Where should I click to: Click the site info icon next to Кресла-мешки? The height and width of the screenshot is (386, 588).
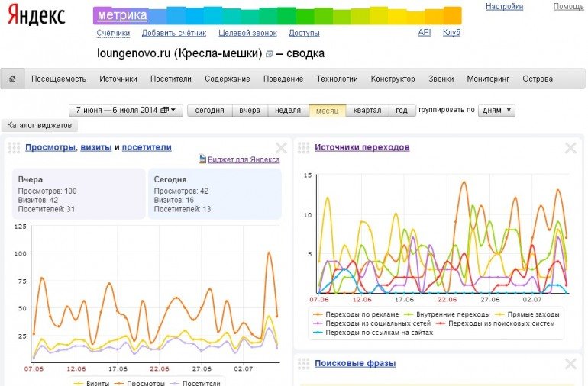[268, 54]
